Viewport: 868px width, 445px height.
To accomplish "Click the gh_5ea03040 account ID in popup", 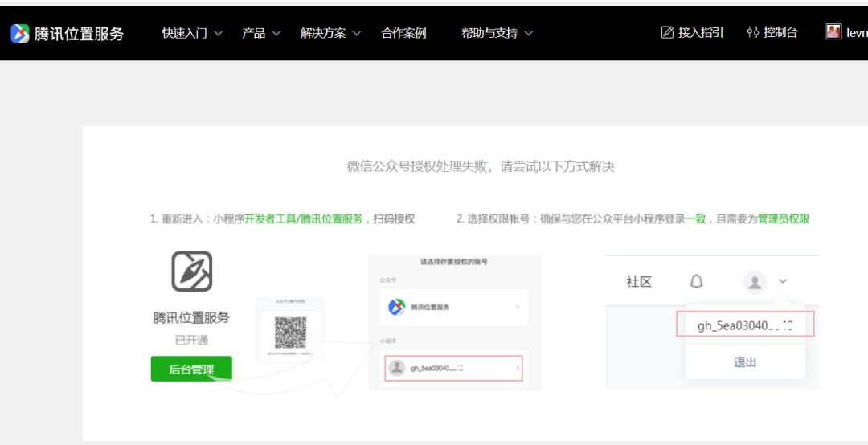I will pyautogui.click(x=745, y=325).
